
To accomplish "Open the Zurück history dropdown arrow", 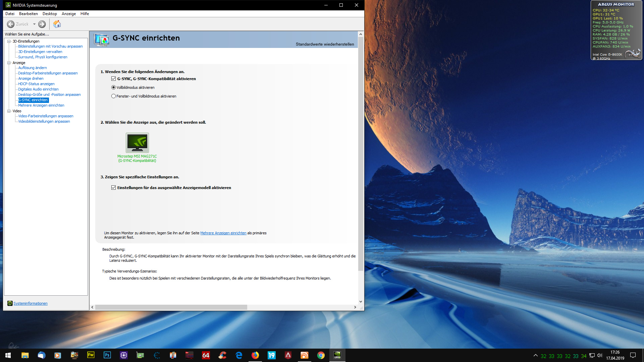I will 34,24.
